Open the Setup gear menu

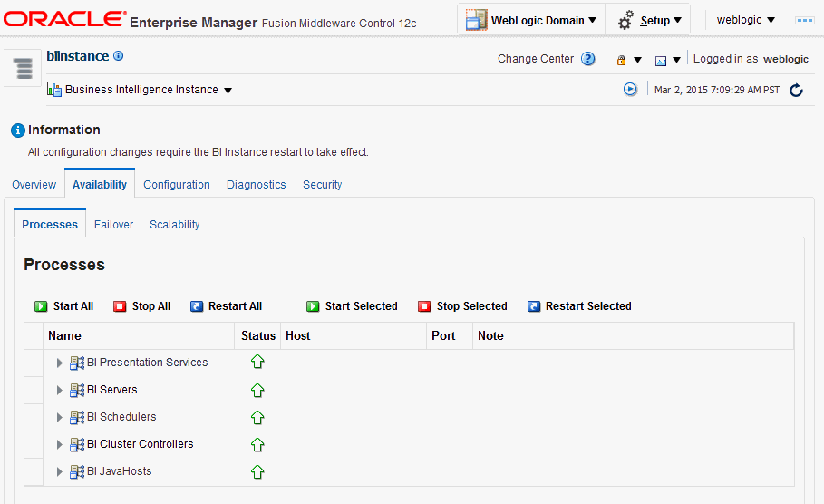649,20
